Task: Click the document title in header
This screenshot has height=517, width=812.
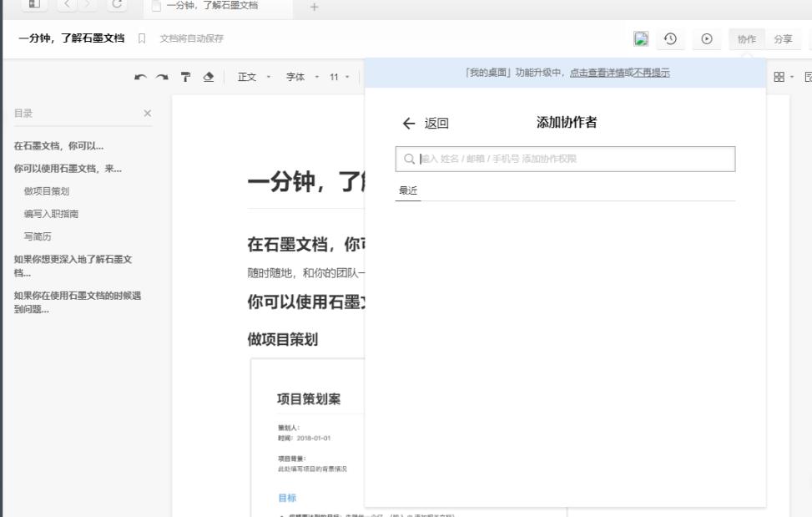Action: pos(72,38)
